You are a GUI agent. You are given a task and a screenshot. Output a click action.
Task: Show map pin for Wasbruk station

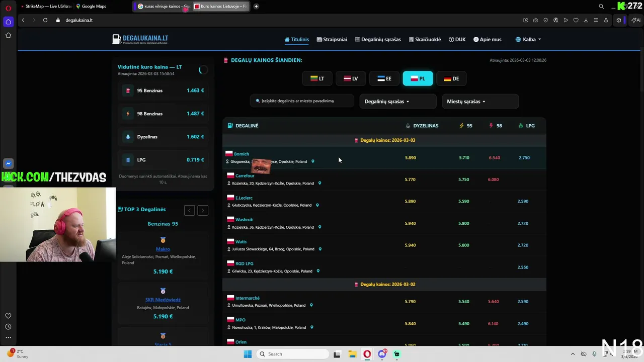pos(319,227)
